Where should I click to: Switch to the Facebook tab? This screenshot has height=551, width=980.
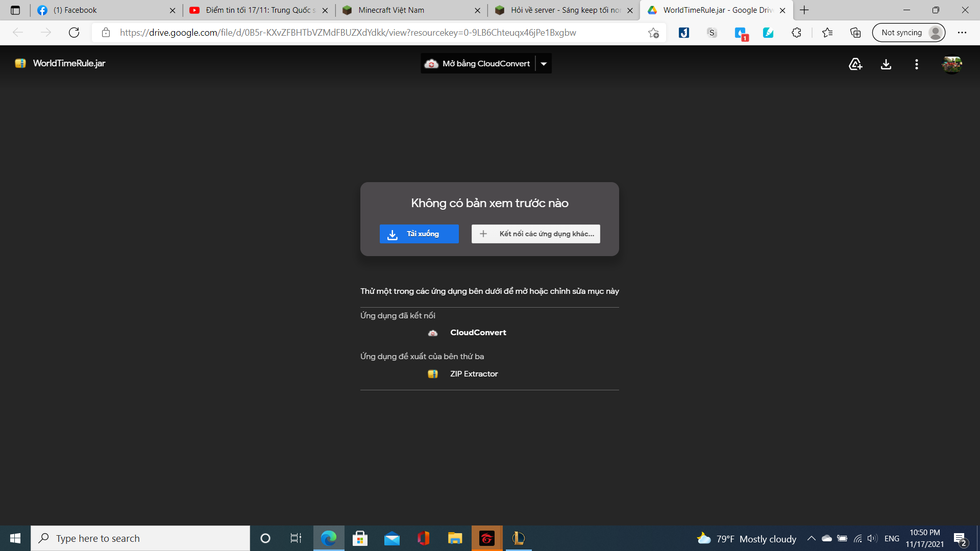(105, 10)
